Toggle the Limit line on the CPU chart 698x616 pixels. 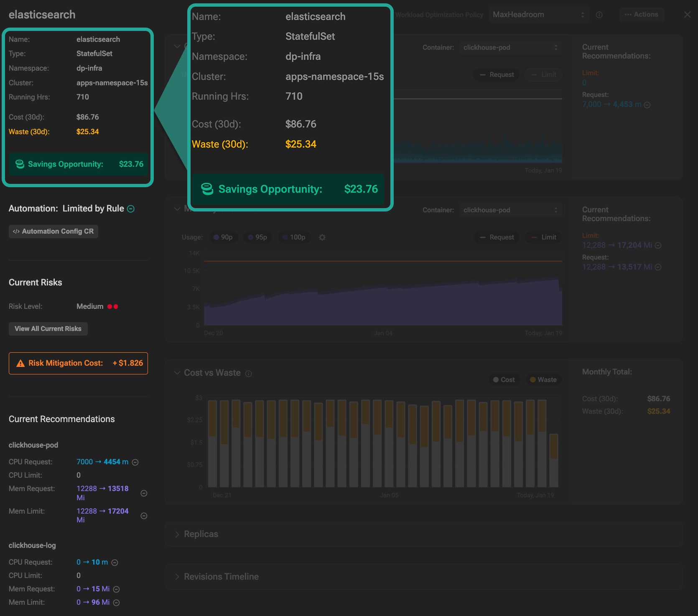point(544,75)
